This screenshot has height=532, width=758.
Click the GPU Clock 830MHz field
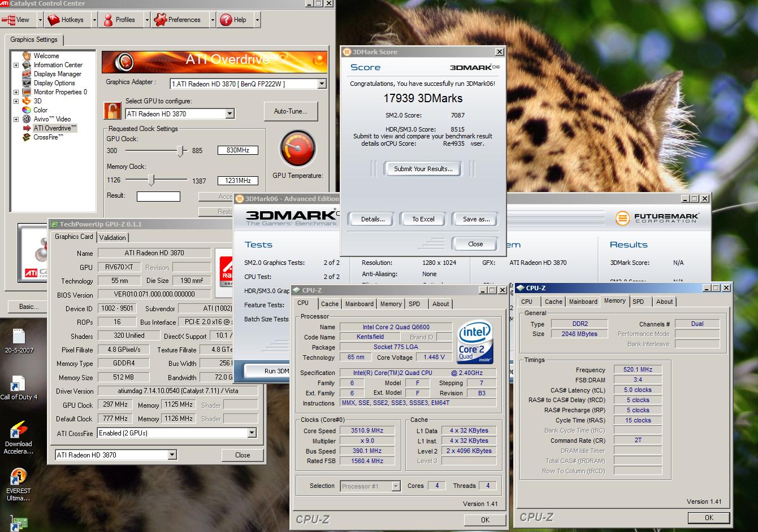(x=237, y=150)
